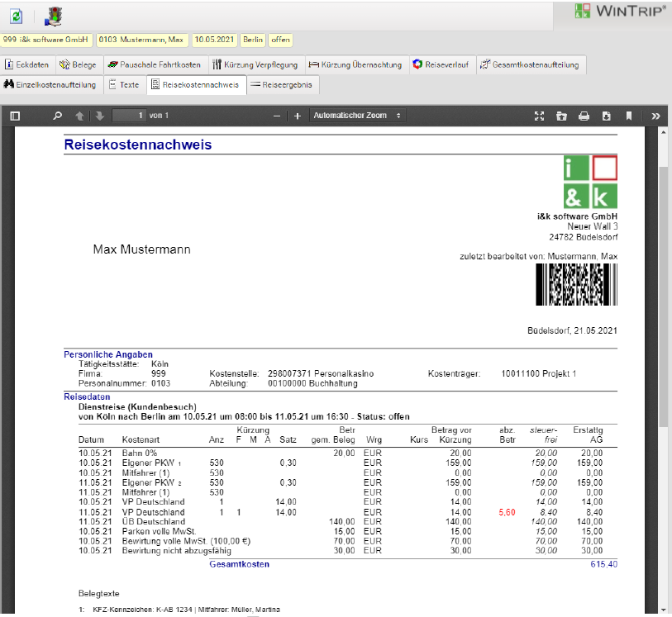Image resolution: width=672 pixels, height=617 pixels.
Task: Download the PDF document
Action: 606,116
